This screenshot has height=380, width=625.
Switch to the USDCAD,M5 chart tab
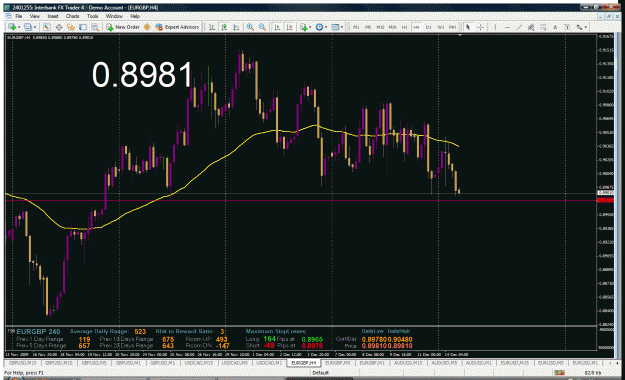(234, 363)
